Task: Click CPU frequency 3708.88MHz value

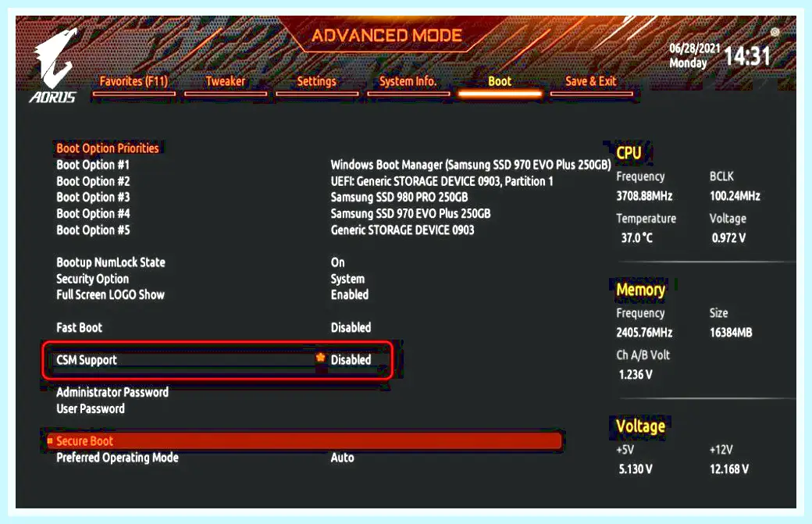Action: (x=644, y=196)
